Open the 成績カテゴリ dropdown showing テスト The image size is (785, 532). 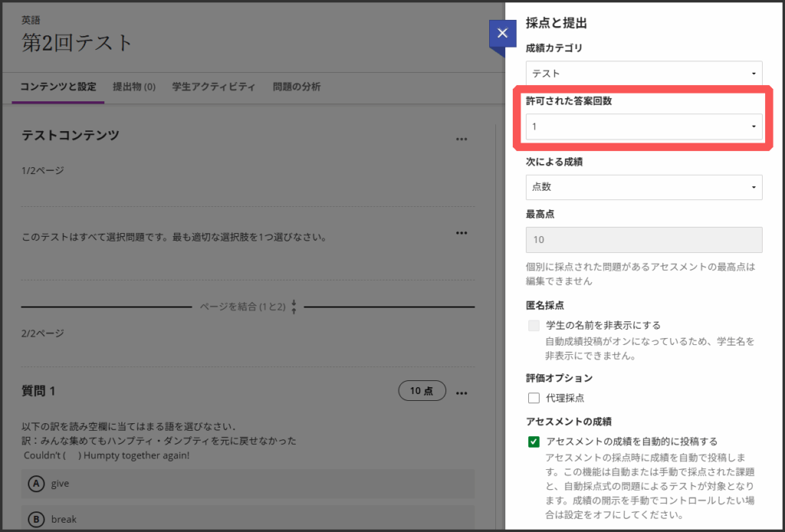644,74
